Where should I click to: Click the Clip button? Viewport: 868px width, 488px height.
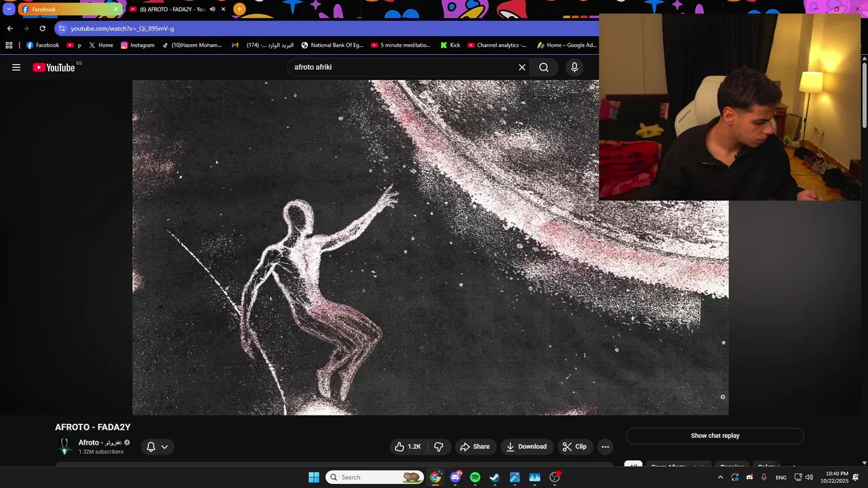click(574, 447)
